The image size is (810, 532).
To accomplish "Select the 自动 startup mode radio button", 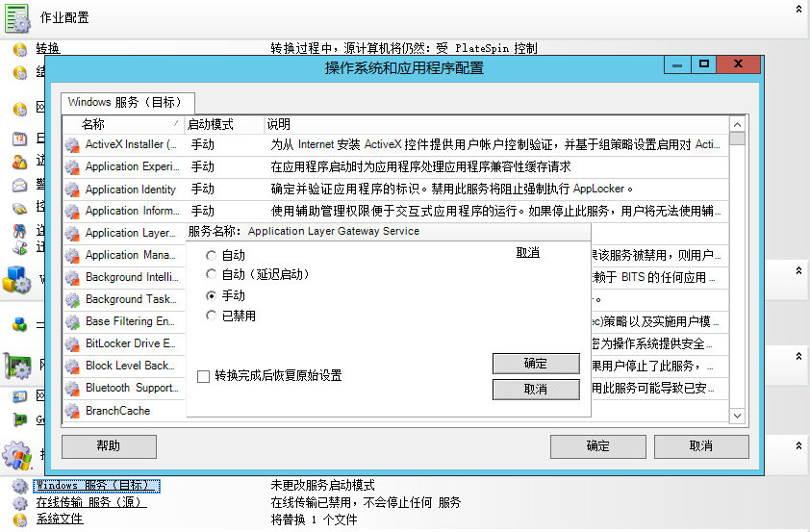I will coord(212,256).
